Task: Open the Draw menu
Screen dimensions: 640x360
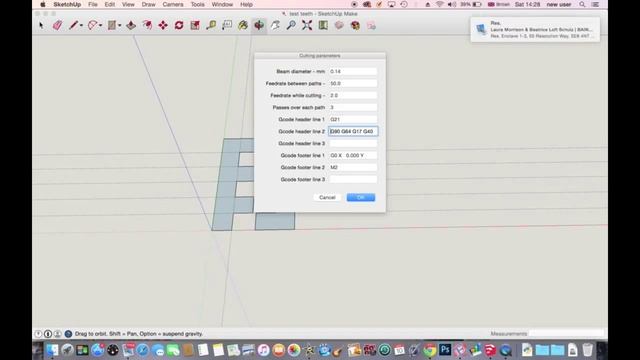Action: (x=149, y=4)
